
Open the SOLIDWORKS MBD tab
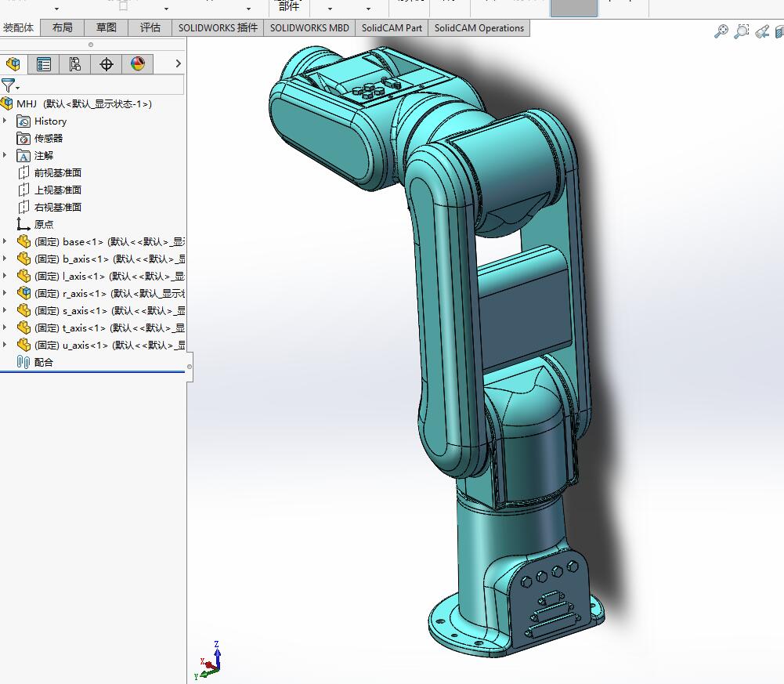coord(309,28)
